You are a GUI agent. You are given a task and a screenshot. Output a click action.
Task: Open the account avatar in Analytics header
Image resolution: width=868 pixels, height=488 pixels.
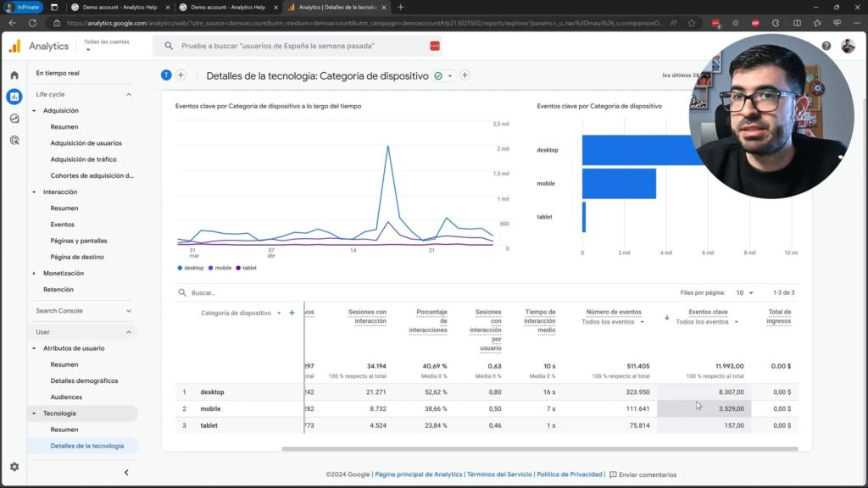(x=848, y=46)
